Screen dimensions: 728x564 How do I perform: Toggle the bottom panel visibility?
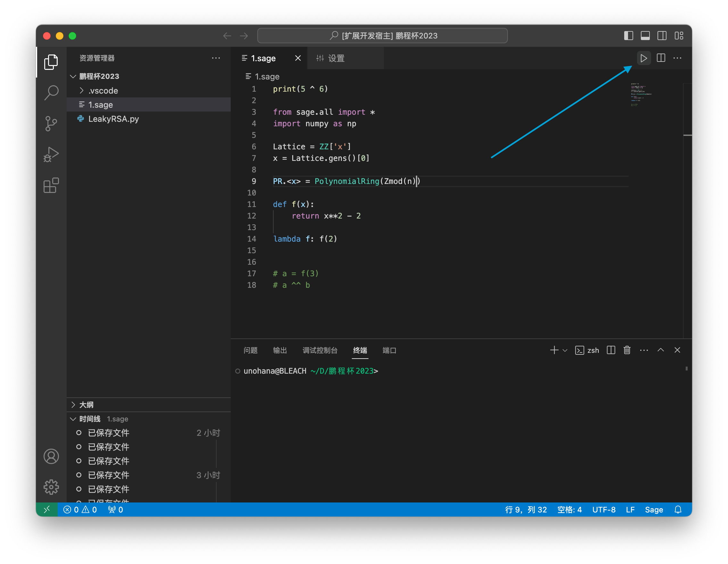pos(645,36)
